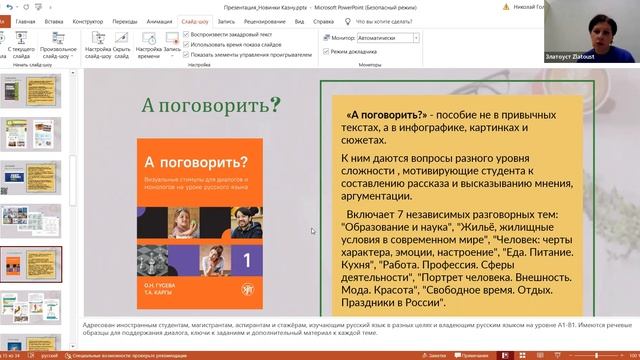
Task: Select the first visible slide thumbnail with green book
Action: click(x=31, y=91)
